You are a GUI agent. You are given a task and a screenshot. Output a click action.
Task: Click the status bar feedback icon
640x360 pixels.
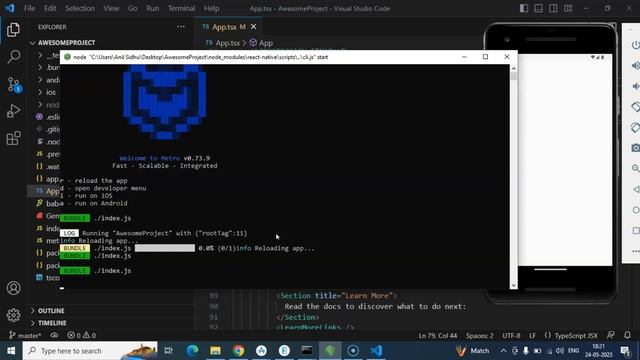click(611, 336)
